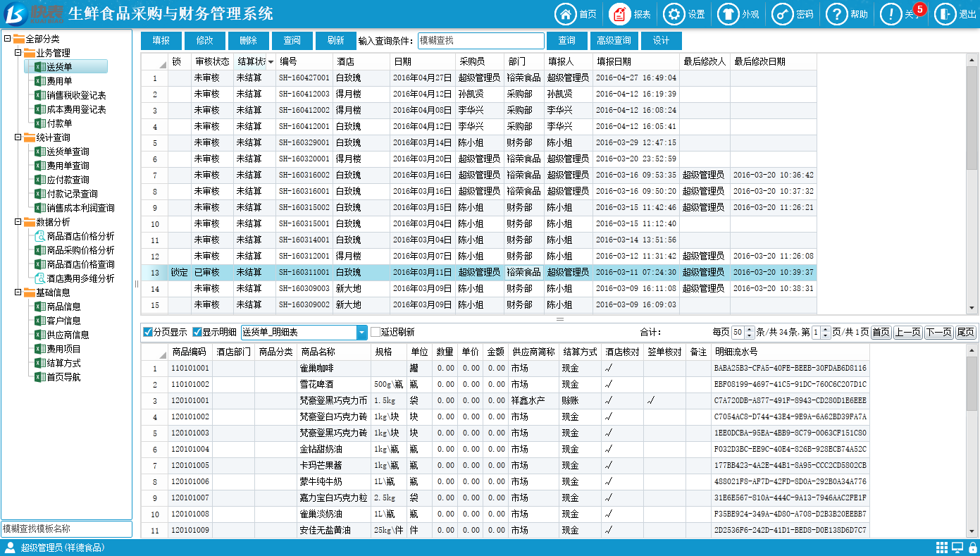Select the 商品编码 column header

point(190,352)
